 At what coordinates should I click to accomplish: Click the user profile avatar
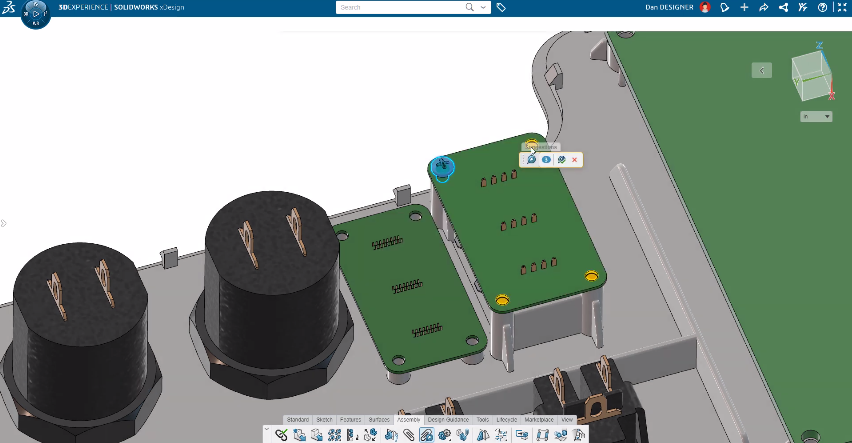pos(705,7)
